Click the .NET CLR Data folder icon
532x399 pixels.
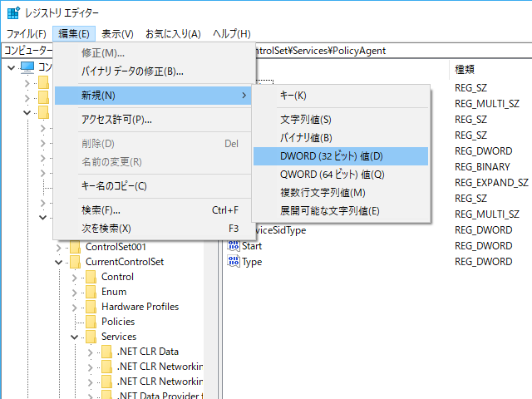(107, 352)
